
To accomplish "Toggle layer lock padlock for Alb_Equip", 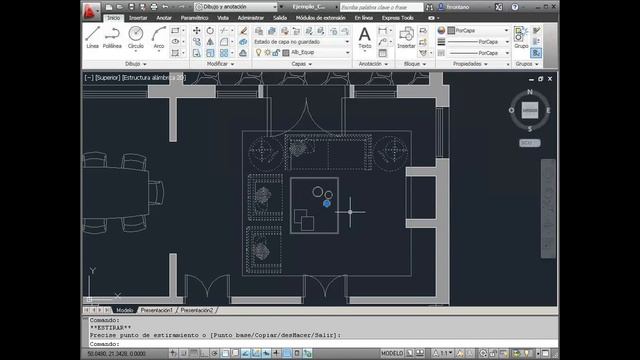I will [276, 53].
